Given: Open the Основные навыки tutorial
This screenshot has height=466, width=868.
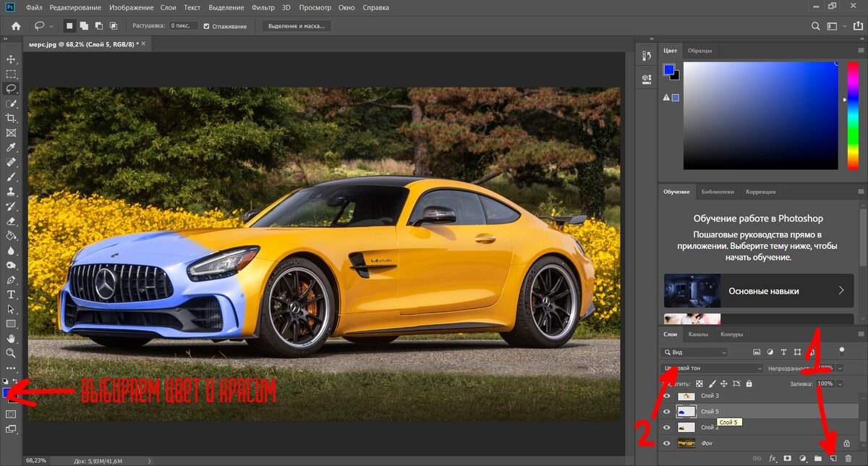Looking at the screenshot, I should click(759, 291).
